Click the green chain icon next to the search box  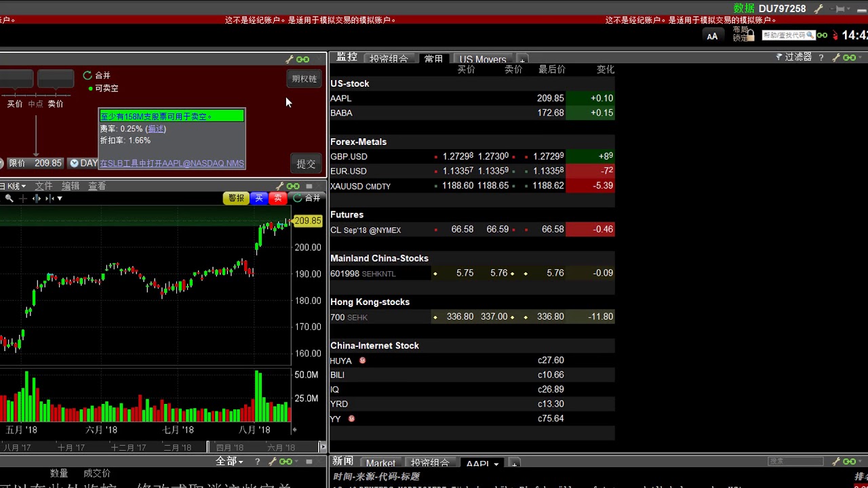point(823,35)
